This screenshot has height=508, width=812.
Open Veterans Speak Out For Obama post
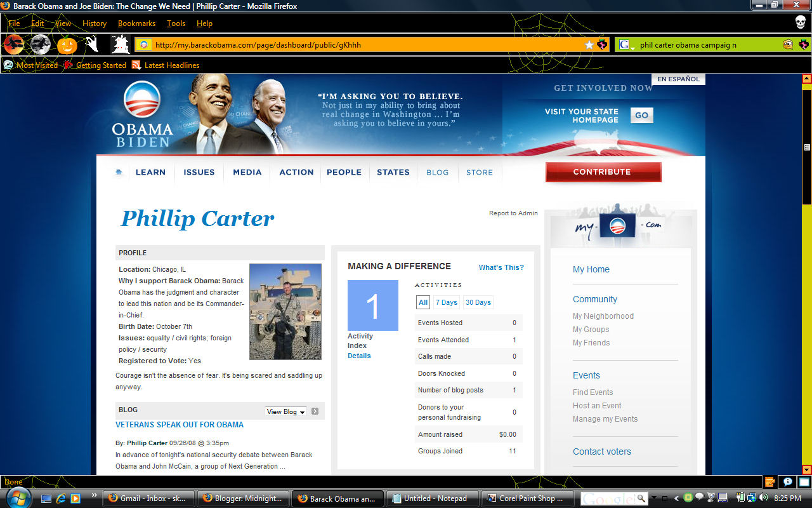180,424
